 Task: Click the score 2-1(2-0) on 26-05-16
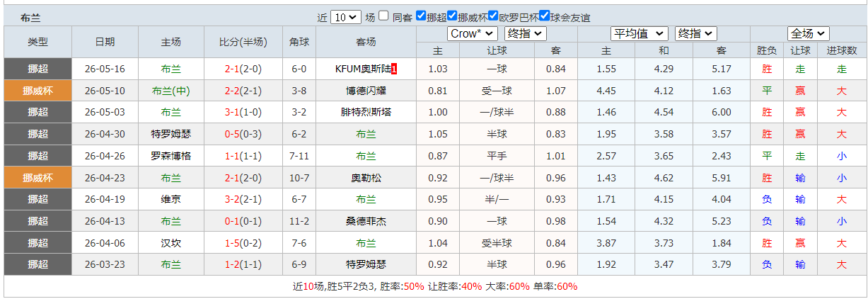click(x=243, y=69)
